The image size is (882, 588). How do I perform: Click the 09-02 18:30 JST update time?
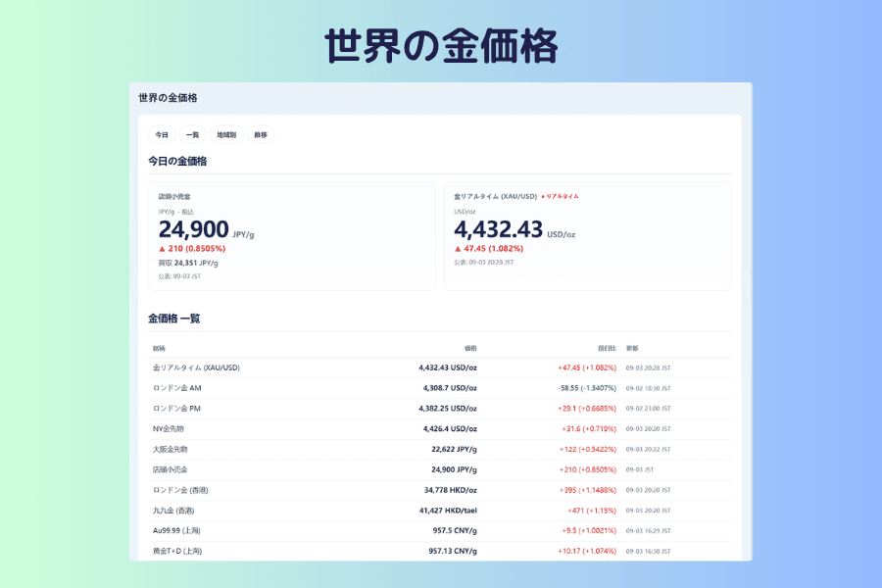[x=649, y=388]
